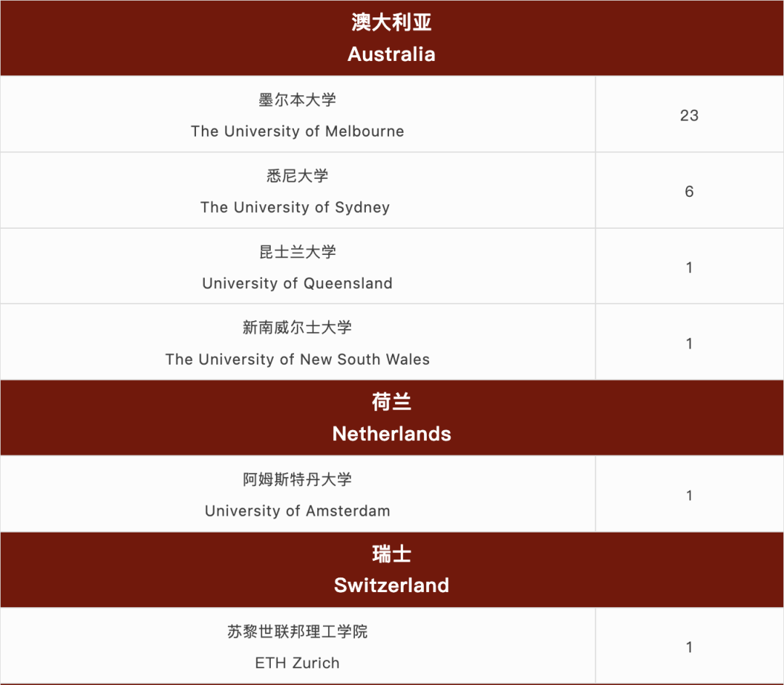Select the 悉尼大学 text
Image resolution: width=784 pixels, height=685 pixels.
[298, 176]
